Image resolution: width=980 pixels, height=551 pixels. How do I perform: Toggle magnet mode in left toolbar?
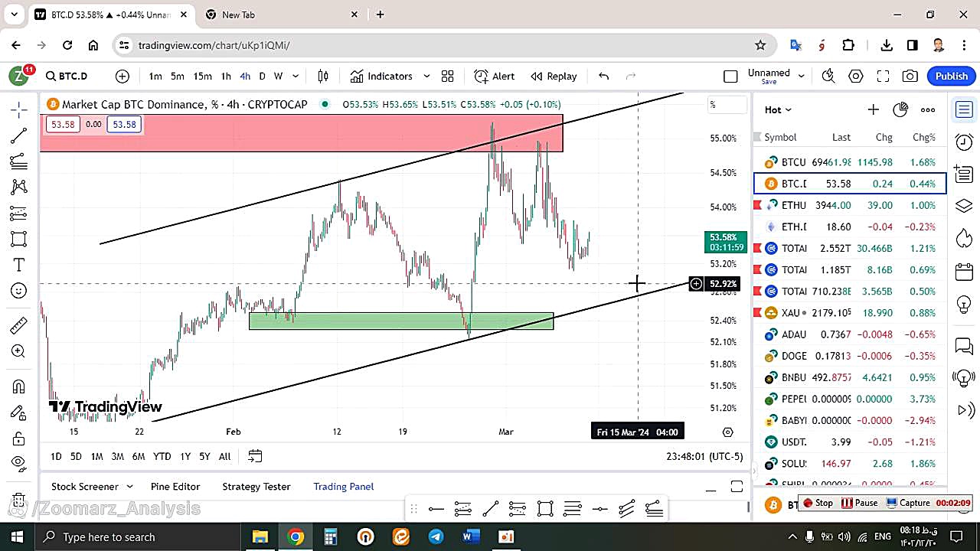point(19,386)
